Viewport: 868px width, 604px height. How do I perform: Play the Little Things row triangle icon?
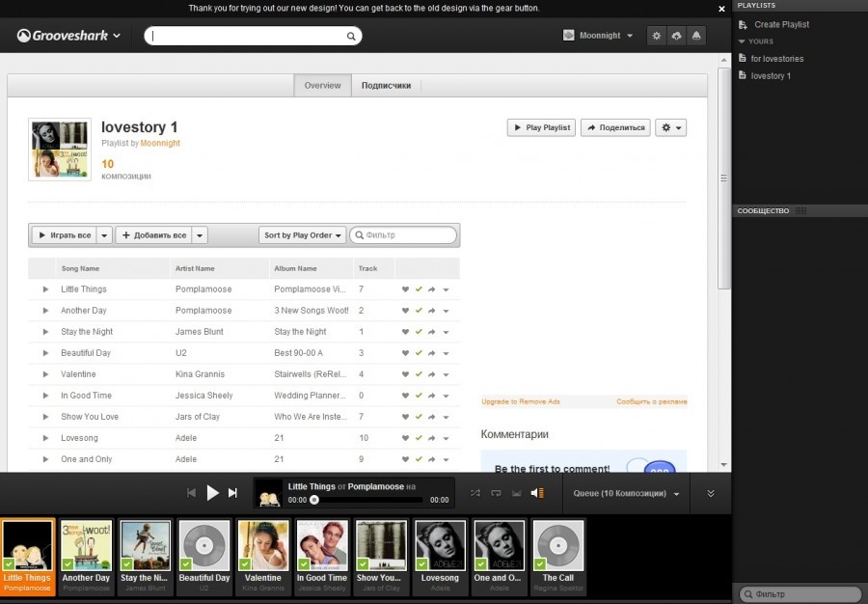click(x=45, y=289)
